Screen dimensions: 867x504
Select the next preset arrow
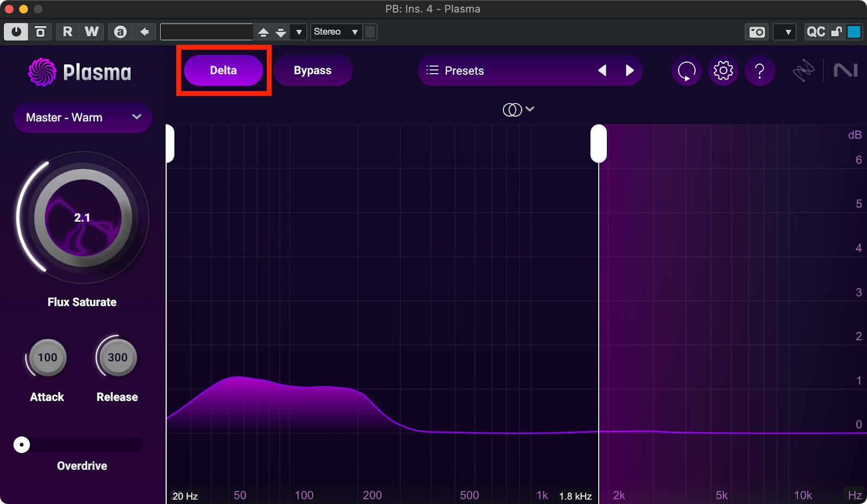(x=629, y=70)
